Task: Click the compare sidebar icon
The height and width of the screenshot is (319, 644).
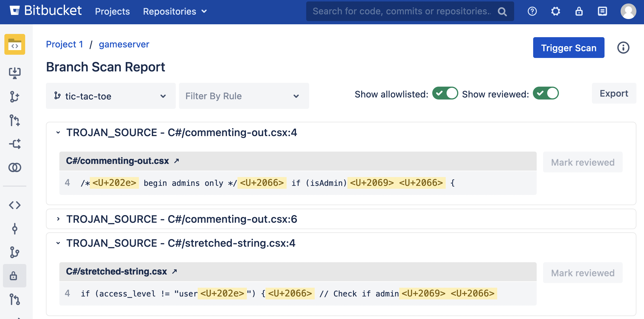Action: [x=15, y=167]
